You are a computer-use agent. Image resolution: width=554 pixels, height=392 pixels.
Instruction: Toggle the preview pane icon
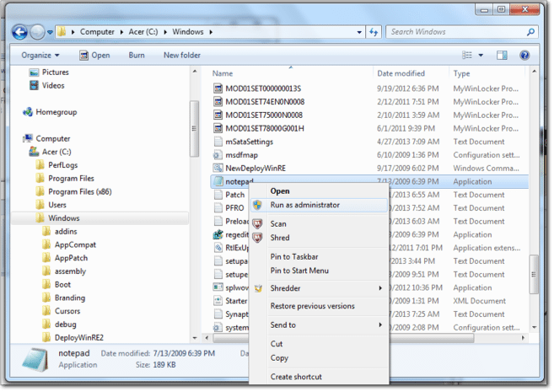pyautogui.click(x=503, y=55)
